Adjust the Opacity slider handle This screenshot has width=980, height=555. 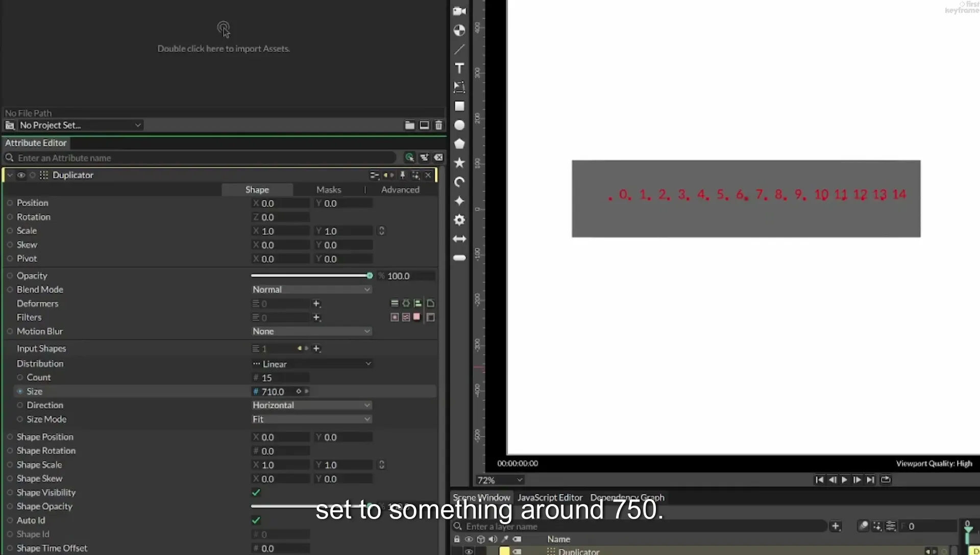click(x=370, y=275)
